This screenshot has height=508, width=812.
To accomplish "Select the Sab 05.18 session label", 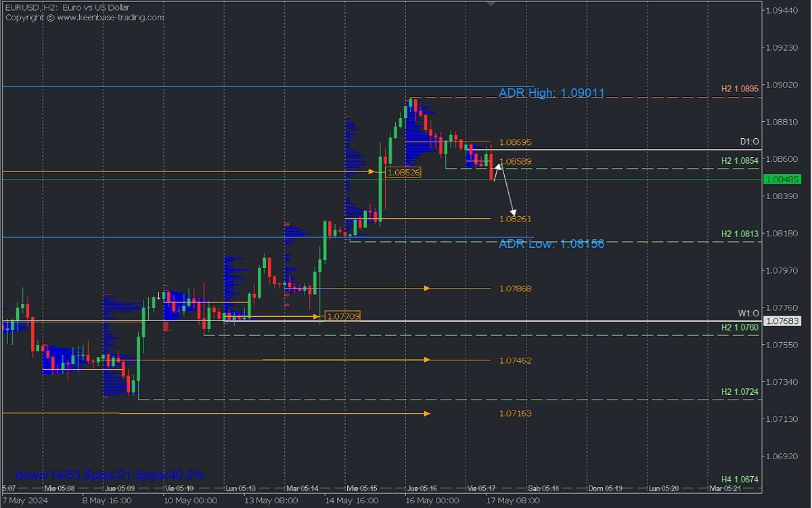I will (x=543, y=488).
